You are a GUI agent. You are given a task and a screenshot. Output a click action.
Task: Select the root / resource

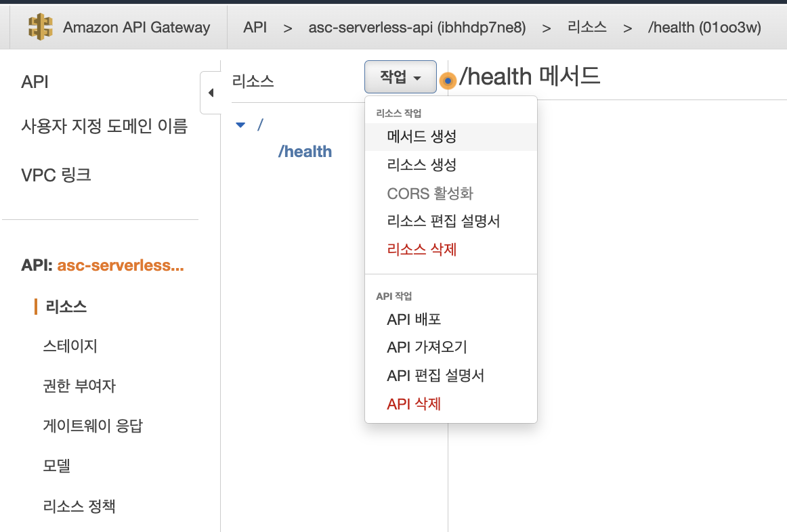coord(260,125)
